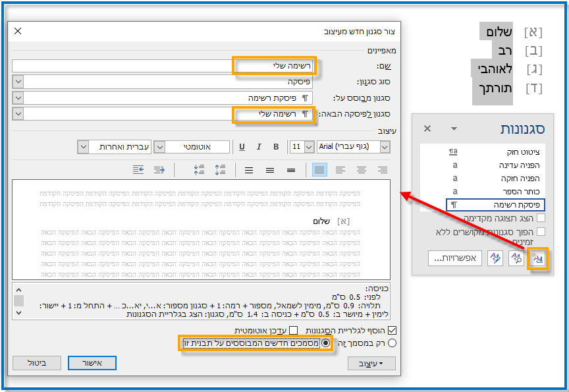Open the אוטומטי font color dropdown
Screen dimensions: 569x392
coord(159,147)
